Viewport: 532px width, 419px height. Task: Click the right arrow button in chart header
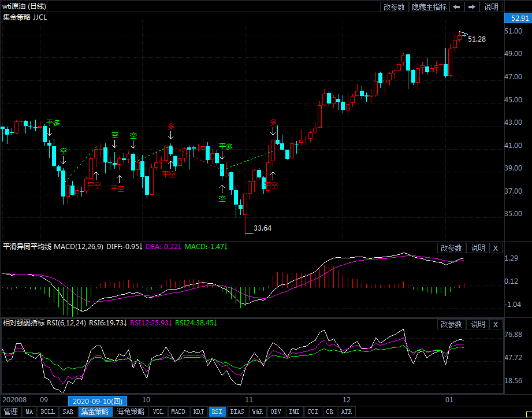click(x=471, y=7)
